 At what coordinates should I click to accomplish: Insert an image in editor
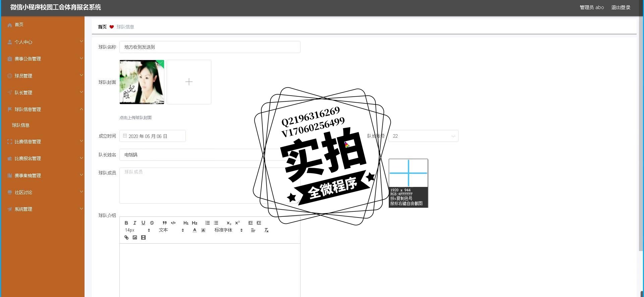click(135, 238)
